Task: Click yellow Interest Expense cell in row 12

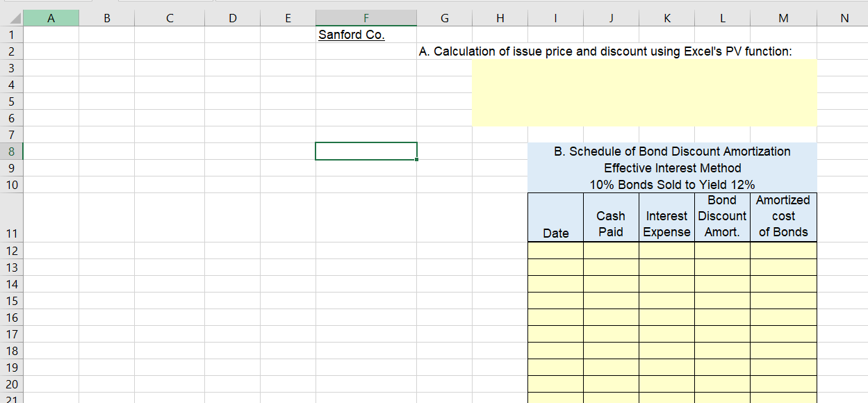Action: click(x=666, y=251)
